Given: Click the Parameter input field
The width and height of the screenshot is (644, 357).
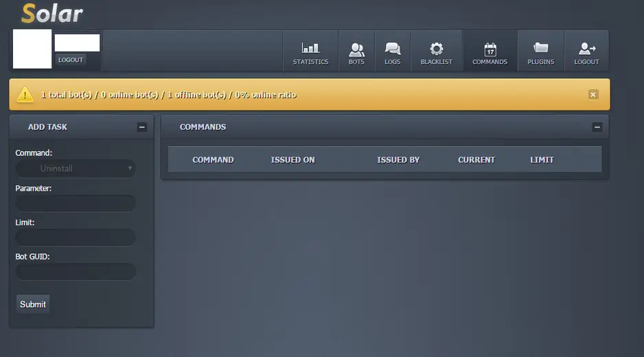Looking at the screenshot, I should [x=76, y=203].
